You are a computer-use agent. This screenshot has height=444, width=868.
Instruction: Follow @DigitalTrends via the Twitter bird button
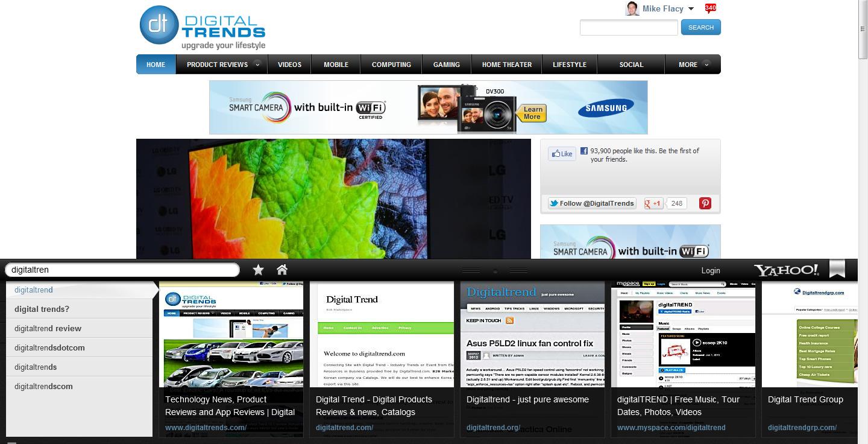(591, 203)
